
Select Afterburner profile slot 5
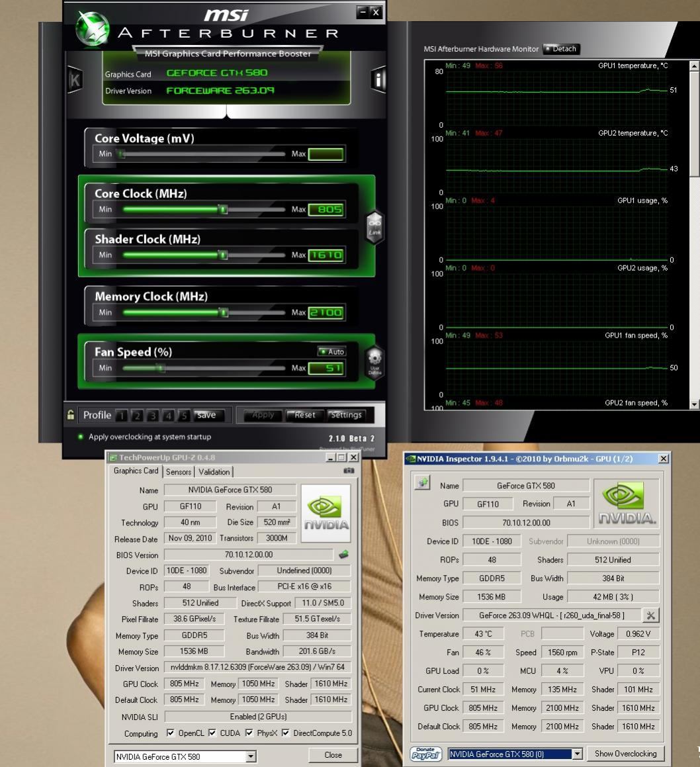[184, 416]
